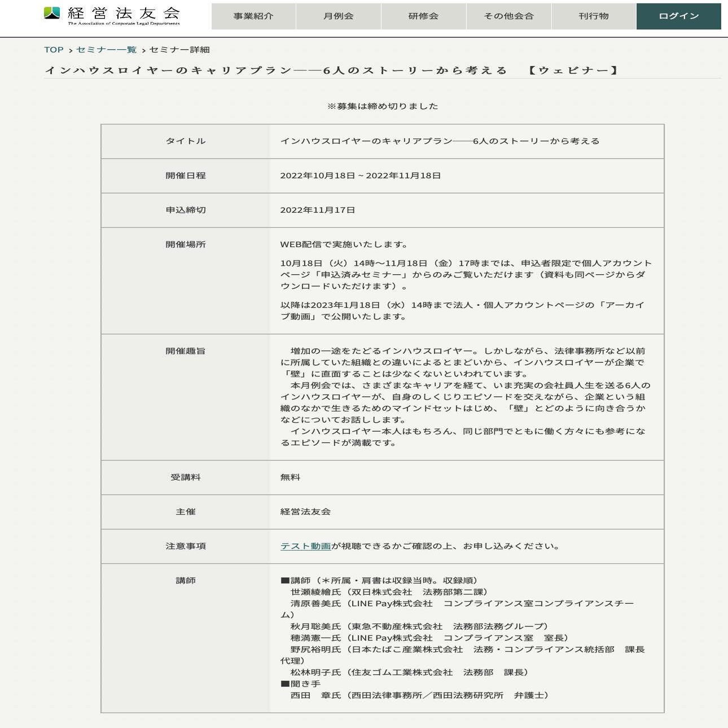
Task: Open the 研修会 menu
Action: [423, 16]
